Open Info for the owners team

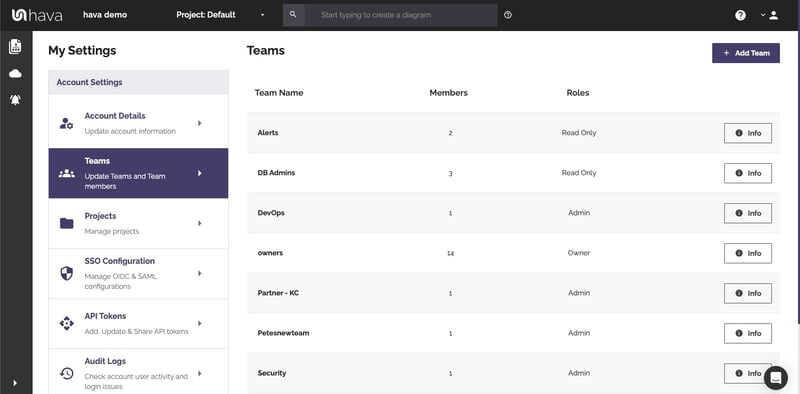(x=747, y=253)
